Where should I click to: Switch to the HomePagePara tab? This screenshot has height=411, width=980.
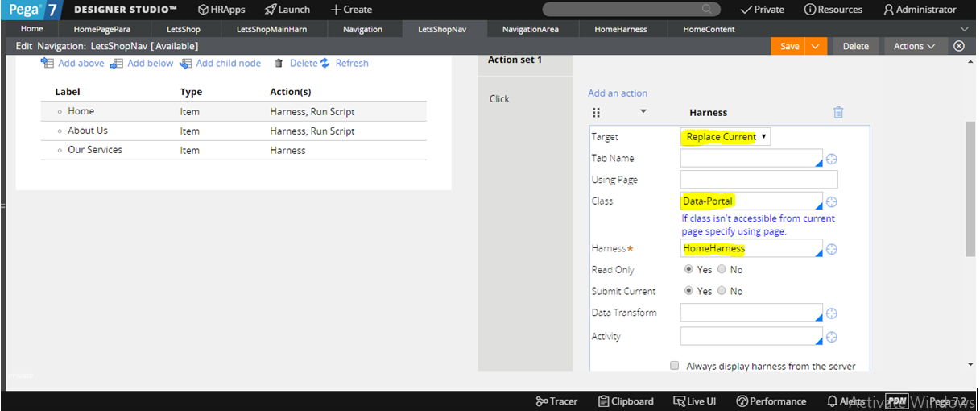101,29
